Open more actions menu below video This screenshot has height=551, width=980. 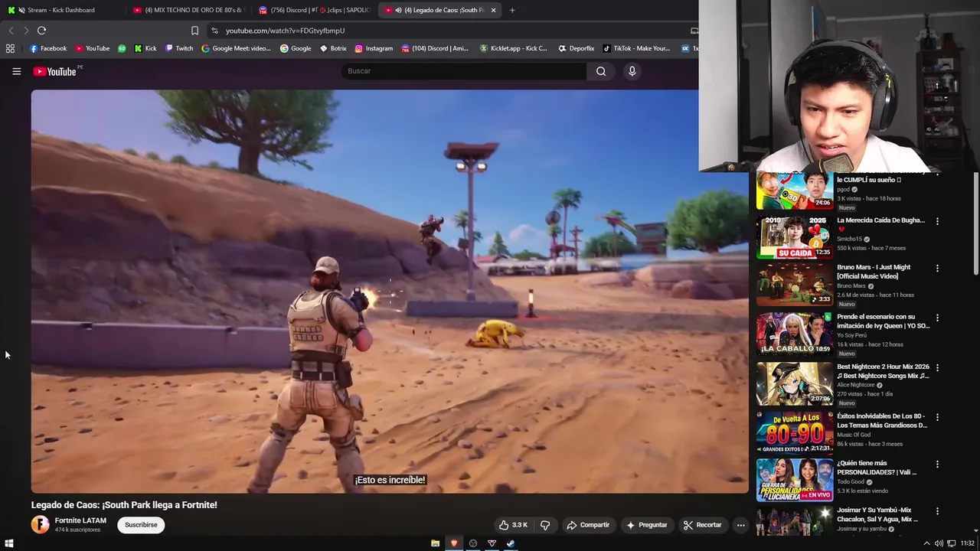click(x=740, y=525)
